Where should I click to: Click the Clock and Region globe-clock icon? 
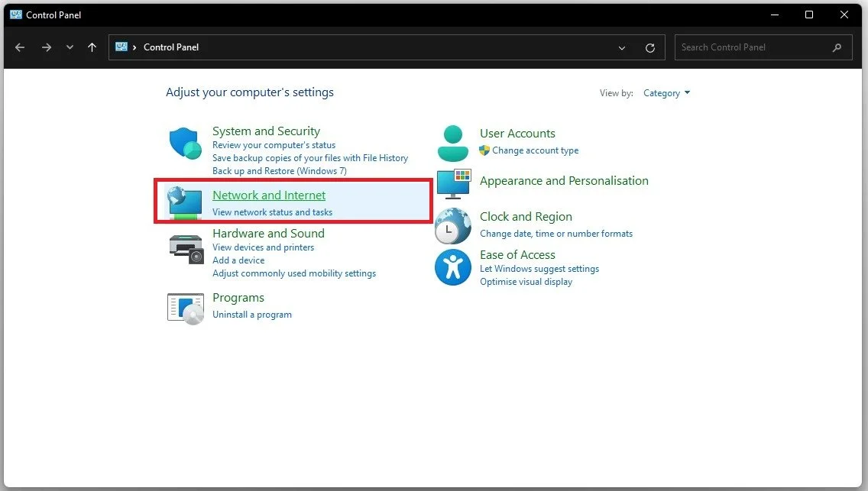(x=453, y=225)
